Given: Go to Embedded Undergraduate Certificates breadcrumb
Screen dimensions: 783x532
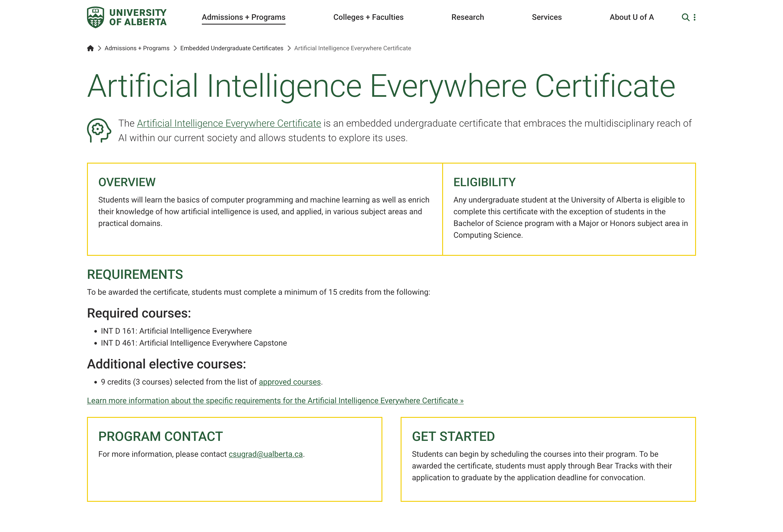Looking at the screenshot, I should pos(231,48).
